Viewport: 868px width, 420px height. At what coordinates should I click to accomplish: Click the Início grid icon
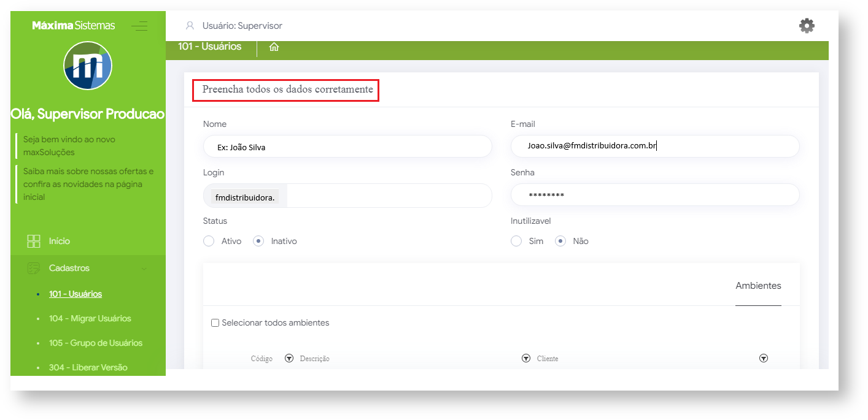pos(34,241)
